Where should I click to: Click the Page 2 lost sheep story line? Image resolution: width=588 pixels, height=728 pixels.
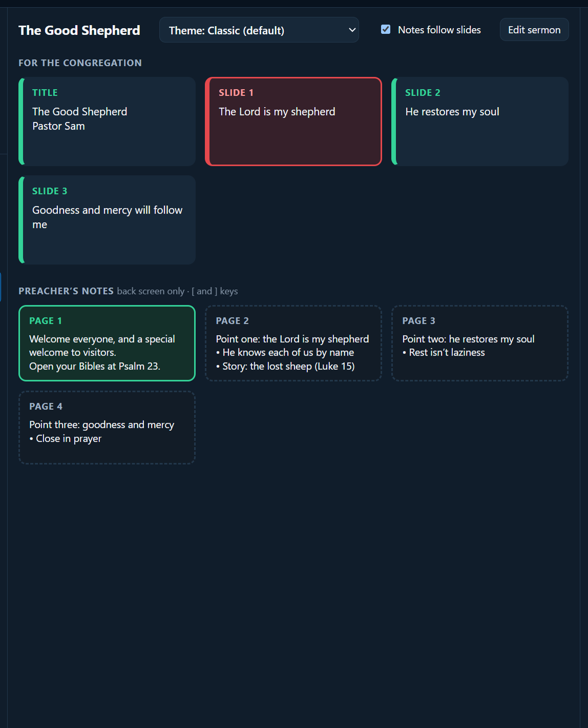(x=285, y=366)
